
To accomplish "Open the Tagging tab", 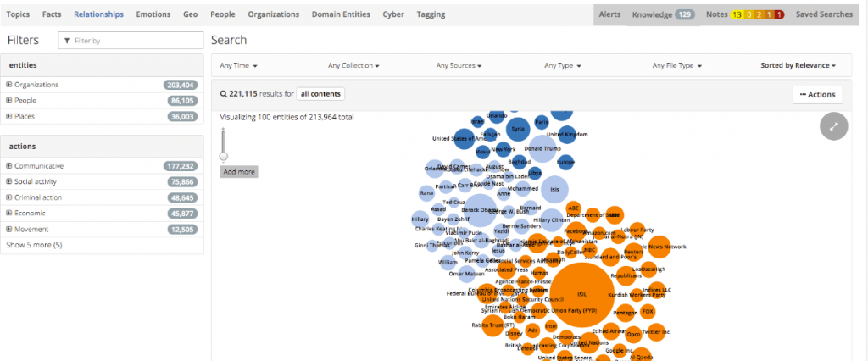I will [x=431, y=14].
